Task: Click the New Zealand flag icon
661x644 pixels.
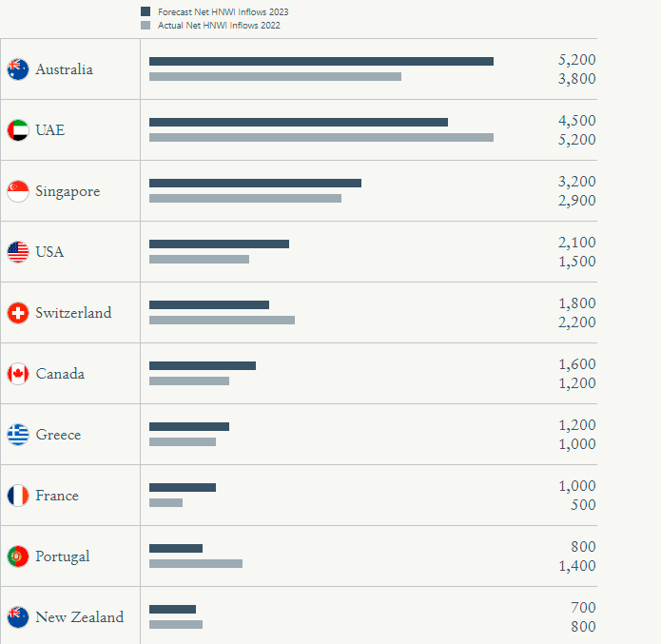Action: click(x=18, y=617)
